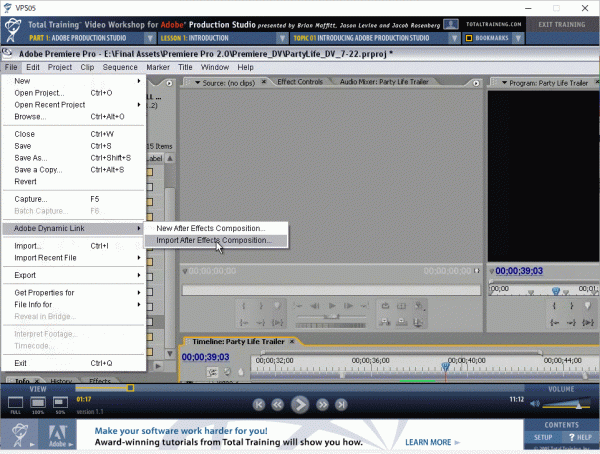Click Program monitor Set Out Point icon
This screenshot has width=600, height=454.
pos(571,305)
